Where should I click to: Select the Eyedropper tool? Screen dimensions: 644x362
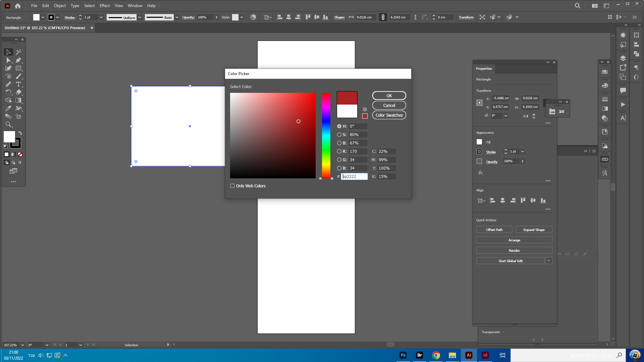coord(8,108)
